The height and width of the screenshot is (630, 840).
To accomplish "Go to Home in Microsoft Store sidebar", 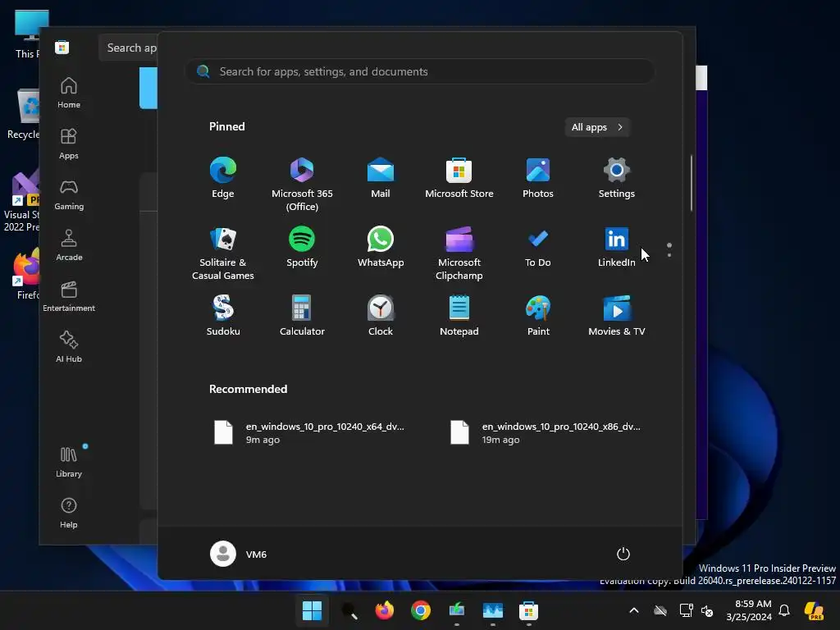I will click(69, 94).
